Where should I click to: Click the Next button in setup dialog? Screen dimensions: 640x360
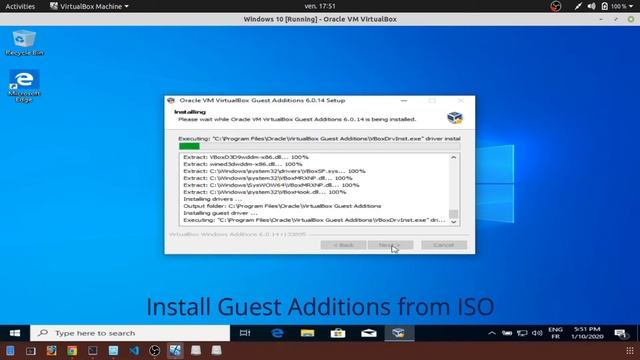390,245
